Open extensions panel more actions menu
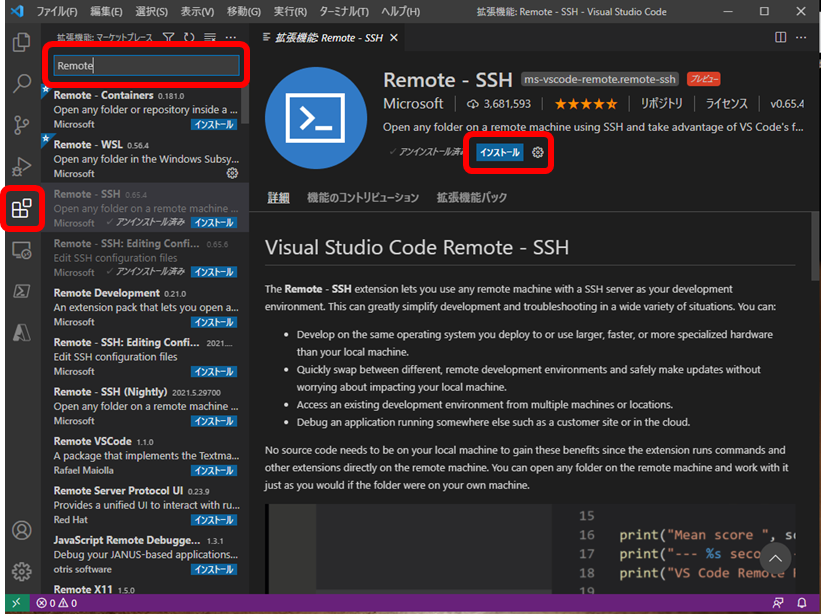Viewport: 821px width, 614px height. pos(230,37)
